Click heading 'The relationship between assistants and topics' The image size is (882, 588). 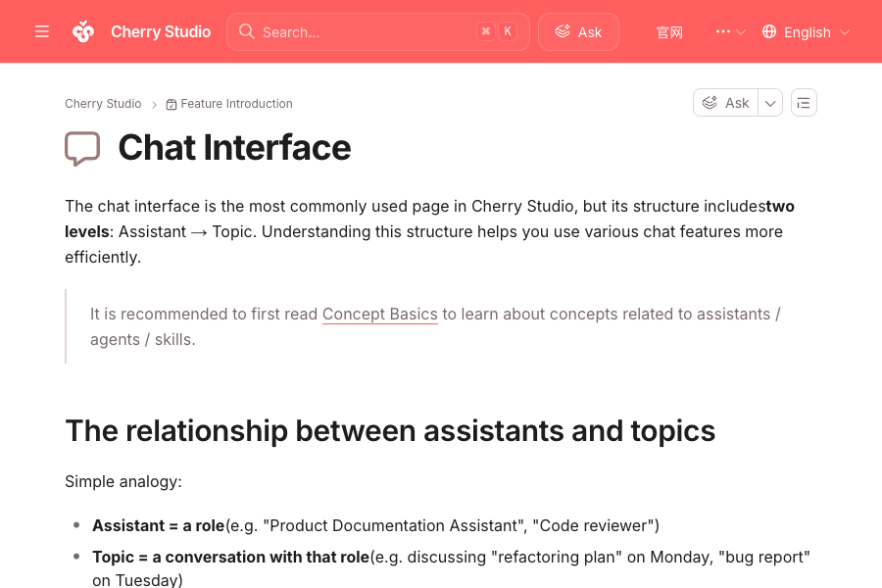[x=390, y=431]
